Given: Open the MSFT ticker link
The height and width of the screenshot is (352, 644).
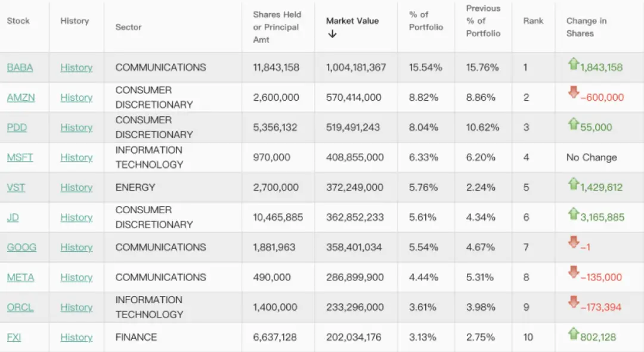Looking at the screenshot, I should (x=20, y=157).
